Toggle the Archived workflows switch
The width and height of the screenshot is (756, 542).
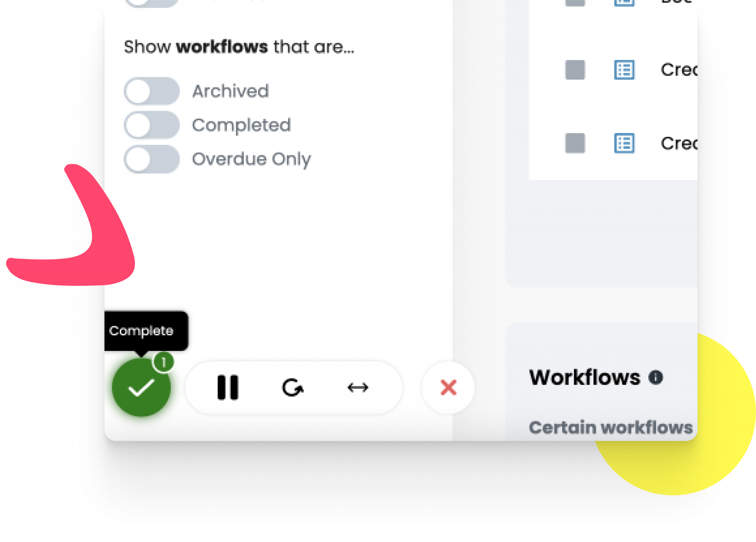(x=152, y=91)
